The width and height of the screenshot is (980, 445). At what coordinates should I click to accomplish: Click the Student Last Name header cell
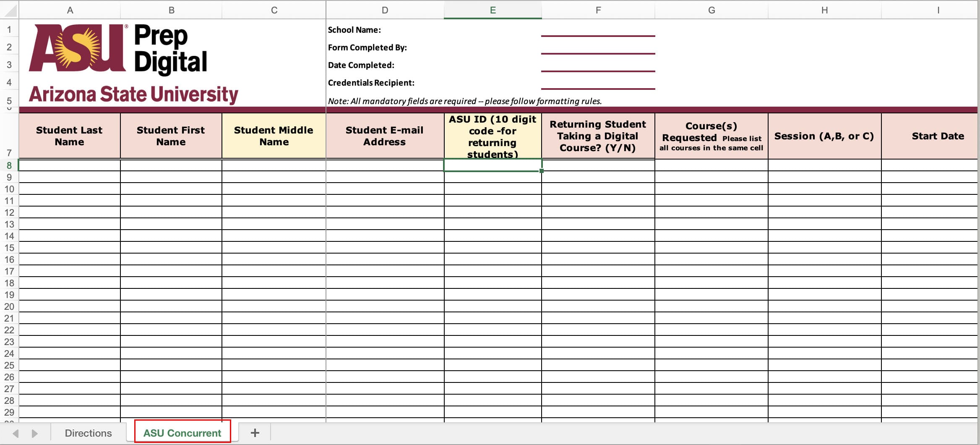70,136
